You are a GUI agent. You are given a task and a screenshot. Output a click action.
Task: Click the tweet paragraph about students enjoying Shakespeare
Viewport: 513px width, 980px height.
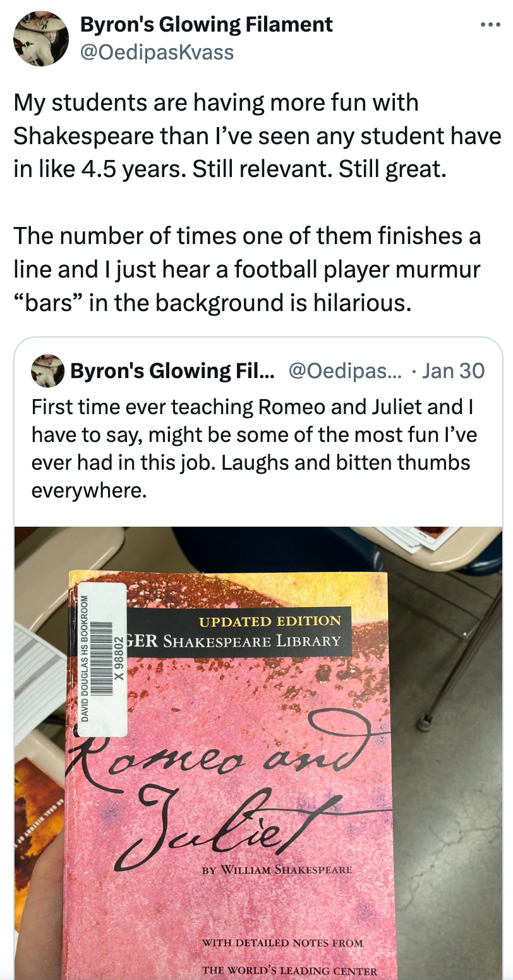coord(257,136)
